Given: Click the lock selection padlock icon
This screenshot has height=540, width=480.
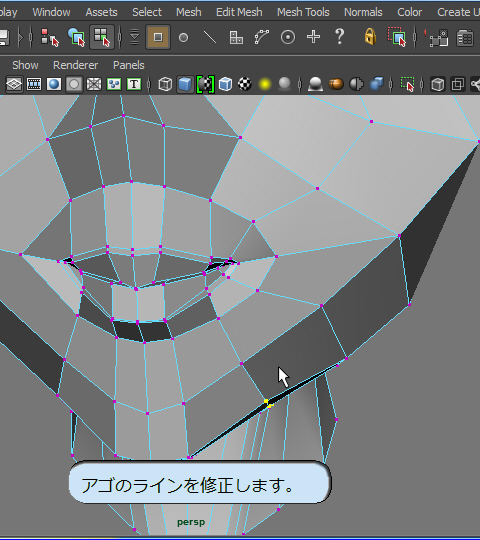Looking at the screenshot, I should click(x=370, y=37).
